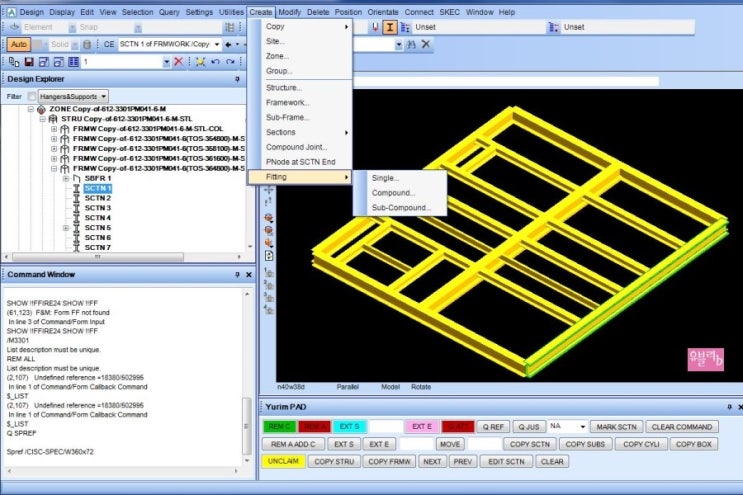Click the cyan EXT S button
Viewport: 743px width, 495px height.
click(x=350, y=426)
